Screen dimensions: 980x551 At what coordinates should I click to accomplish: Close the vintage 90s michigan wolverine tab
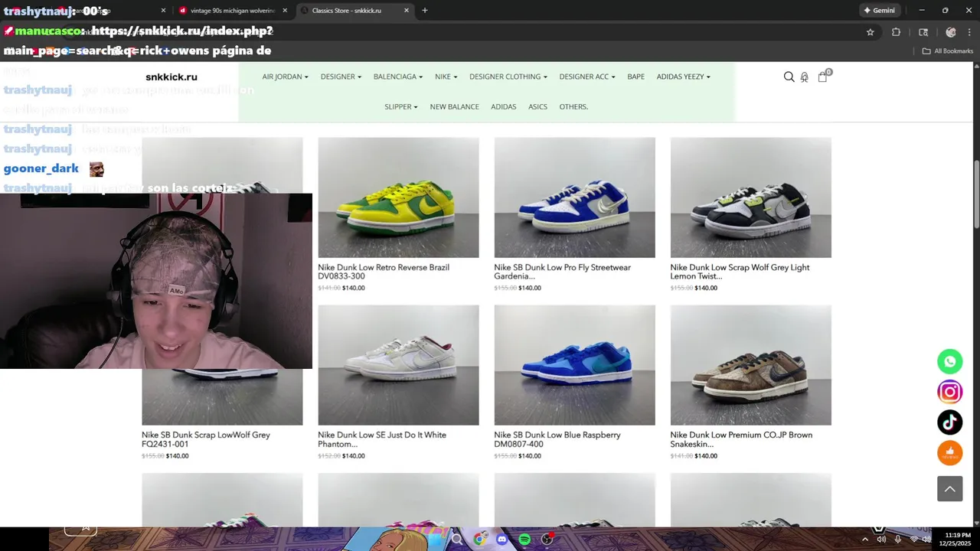click(x=285, y=11)
